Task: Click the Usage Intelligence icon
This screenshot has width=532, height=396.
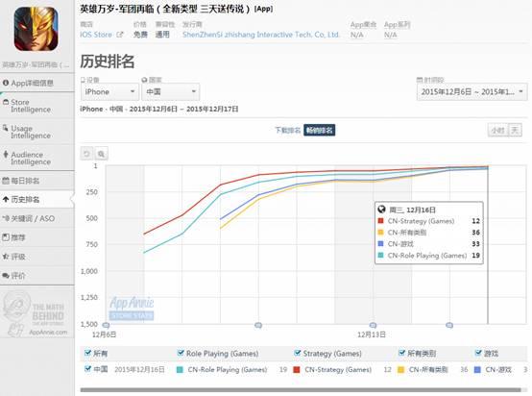Action: point(6,128)
